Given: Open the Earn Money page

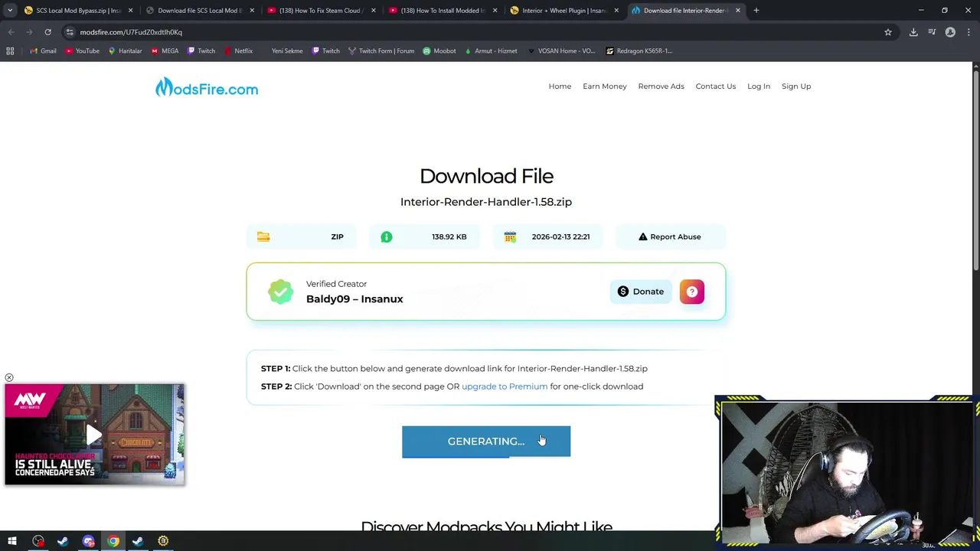Looking at the screenshot, I should click(x=604, y=86).
